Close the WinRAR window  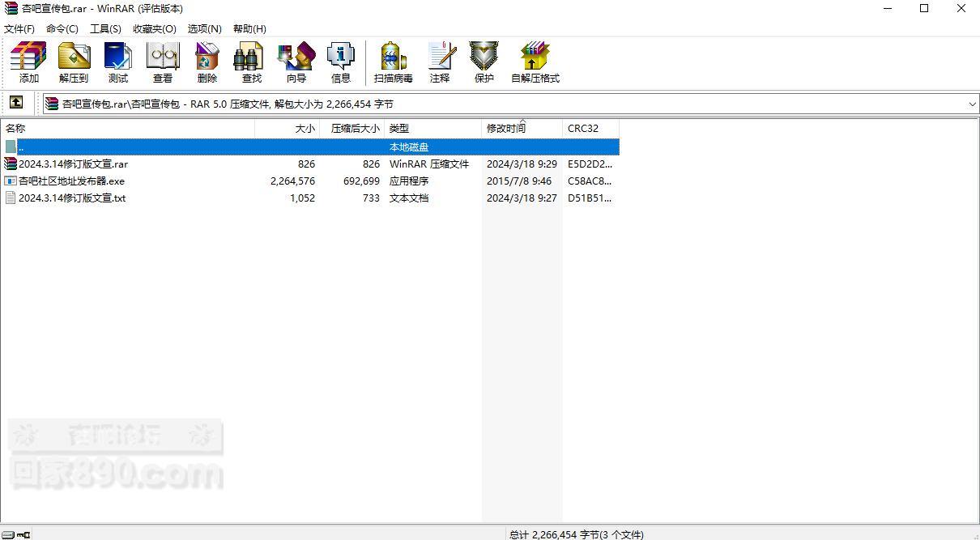961,9
